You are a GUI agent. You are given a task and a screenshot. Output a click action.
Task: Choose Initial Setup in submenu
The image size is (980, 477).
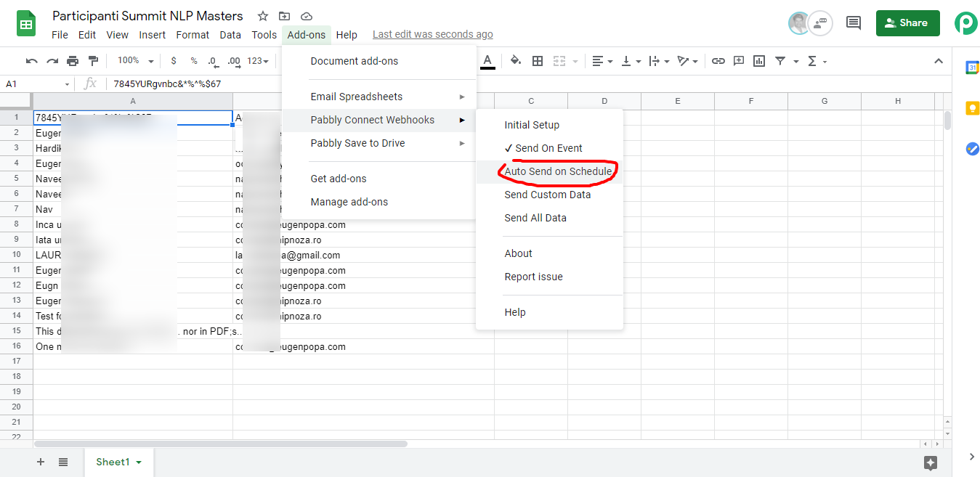point(549,125)
